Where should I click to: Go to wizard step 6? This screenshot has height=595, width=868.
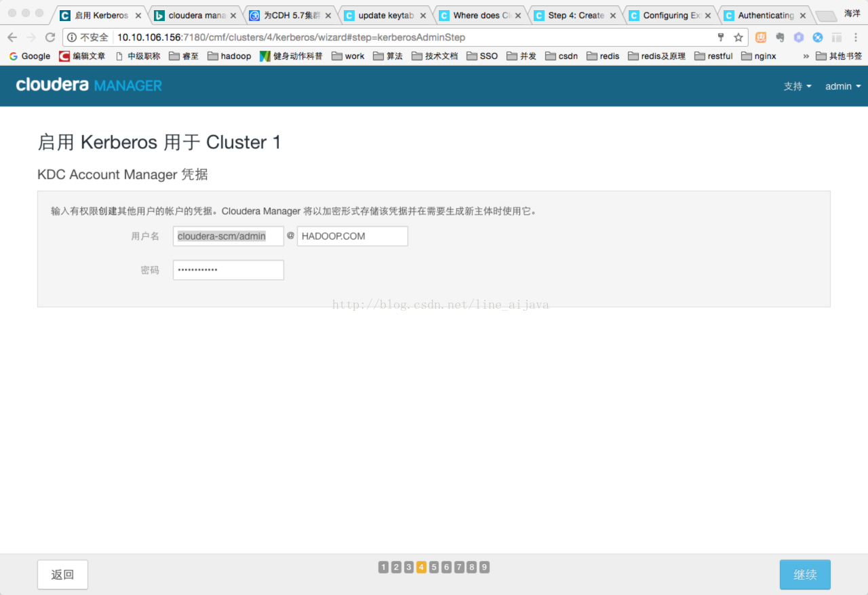pyautogui.click(x=446, y=567)
